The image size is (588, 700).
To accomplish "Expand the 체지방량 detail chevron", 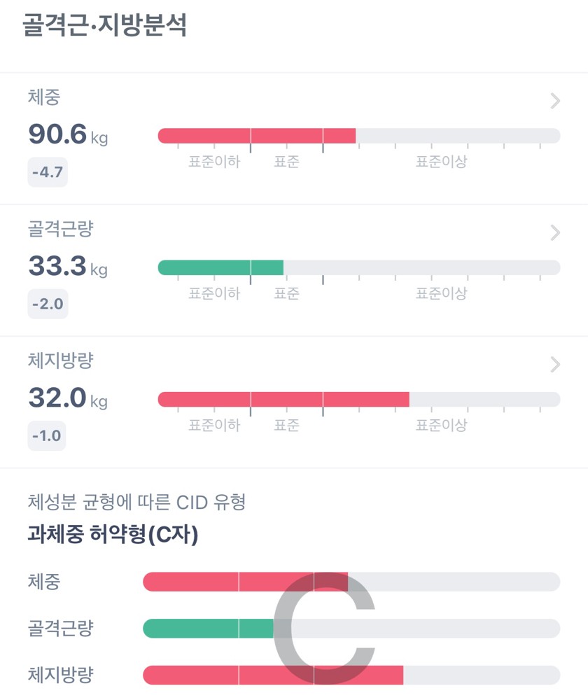I will click(555, 364).
